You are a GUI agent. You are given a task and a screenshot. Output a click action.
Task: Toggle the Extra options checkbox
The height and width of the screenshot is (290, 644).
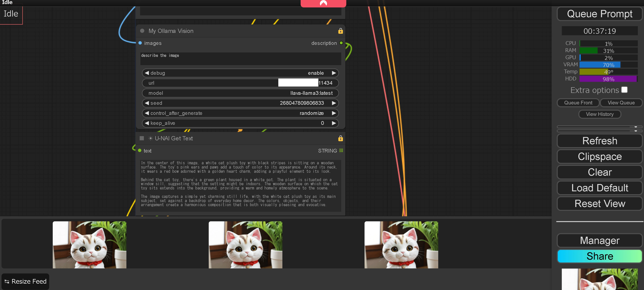tap(624, 90)
